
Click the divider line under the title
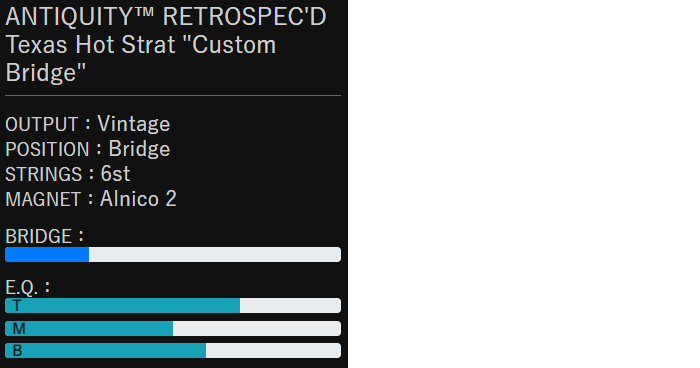point(173,95)
